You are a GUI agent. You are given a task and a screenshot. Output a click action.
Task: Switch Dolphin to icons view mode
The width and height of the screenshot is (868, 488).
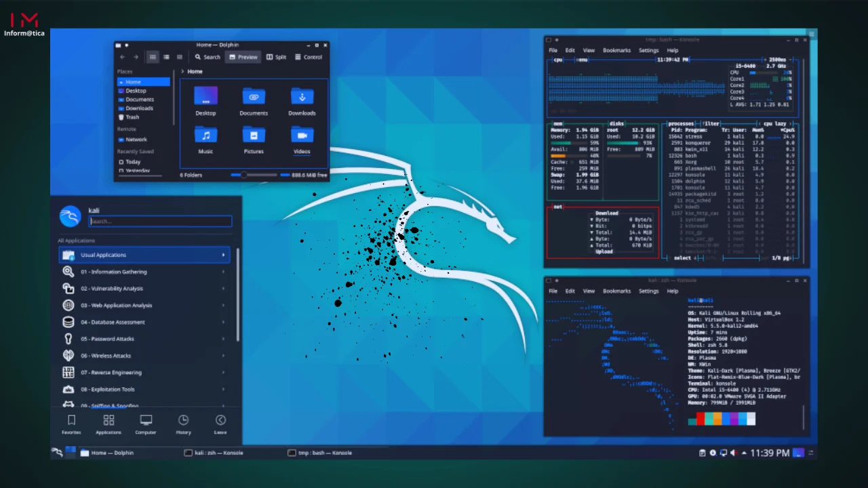[x=153, y=57]
